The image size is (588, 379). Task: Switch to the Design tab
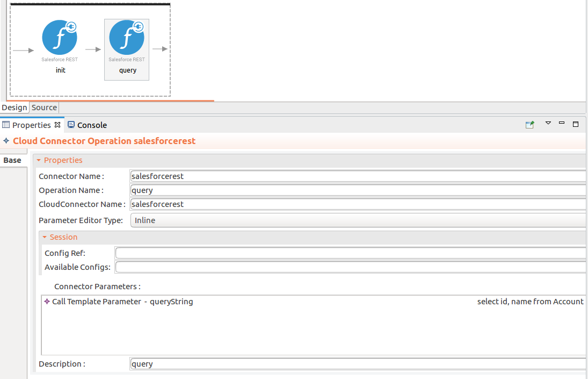coord(14,108)
